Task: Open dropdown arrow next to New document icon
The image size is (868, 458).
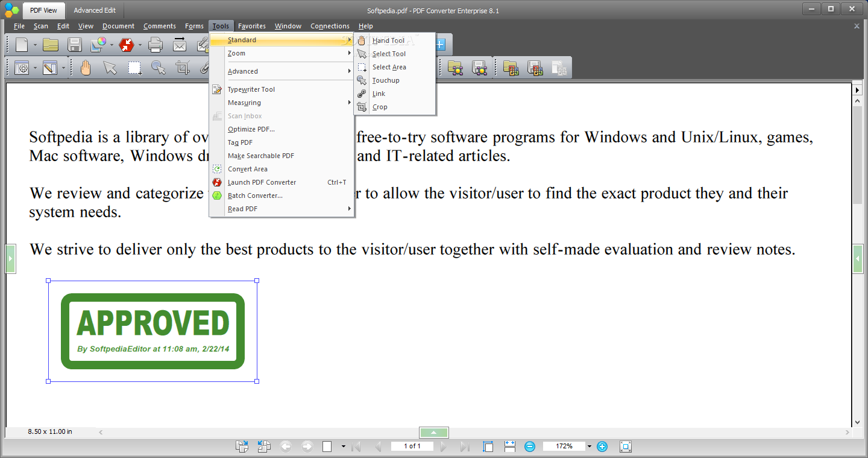Action: tap(35, 45)
